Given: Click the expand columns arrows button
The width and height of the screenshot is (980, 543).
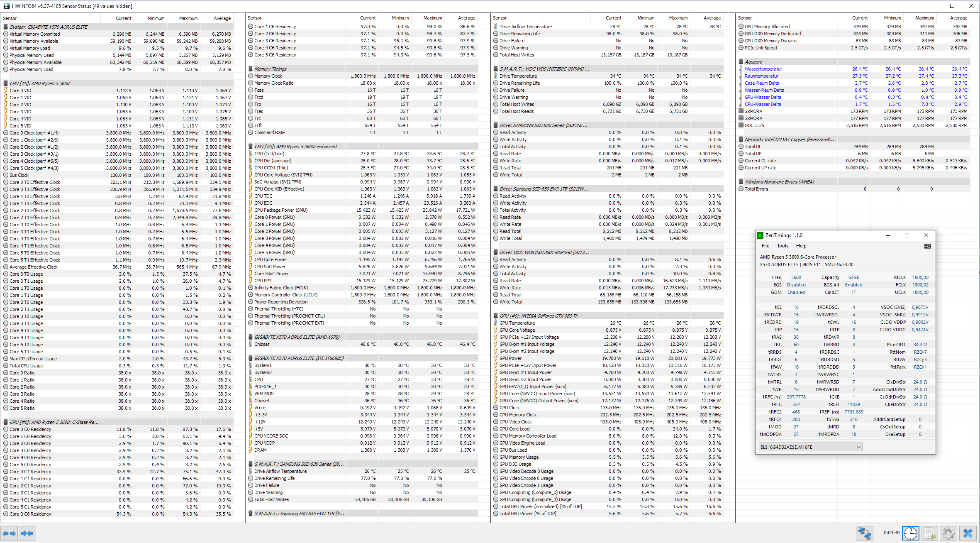Looking at the screenshot, I should pos(9,533).
